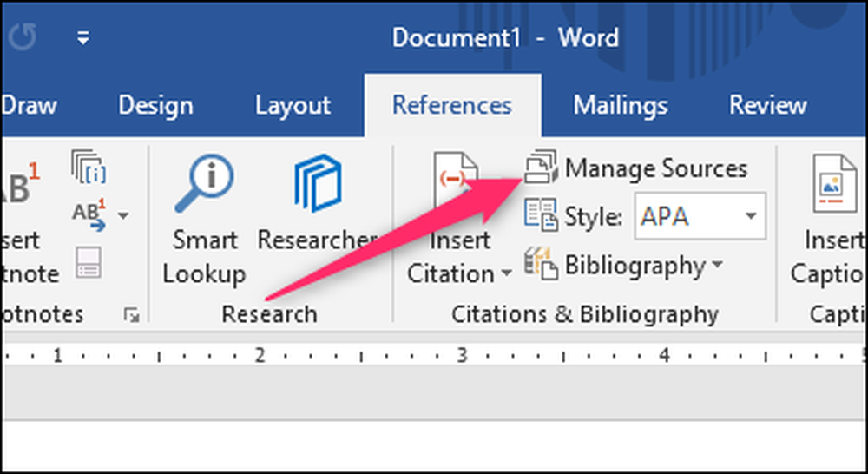Click the Redo button in quick access toolbar
Screen dimensions: 868x474
[x=23, y=37]
